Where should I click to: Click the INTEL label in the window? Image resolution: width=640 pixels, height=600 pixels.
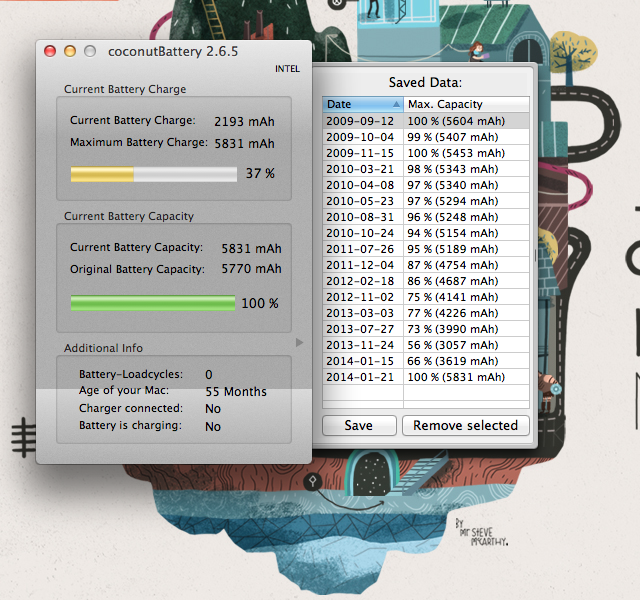pyautogui.click(x=287, y=69)
